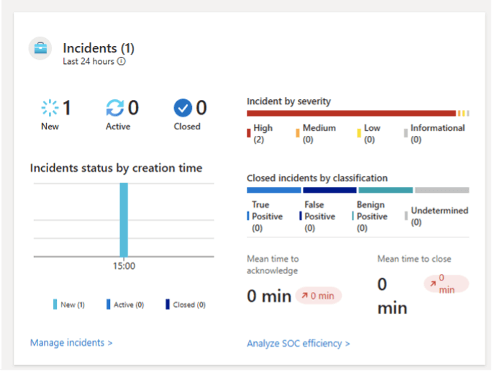The width and height of the screenshot is (492, 372).
Task: Click the Benign Positive classification bar segment
Action: pyautogui.click(x=386, y=190)
